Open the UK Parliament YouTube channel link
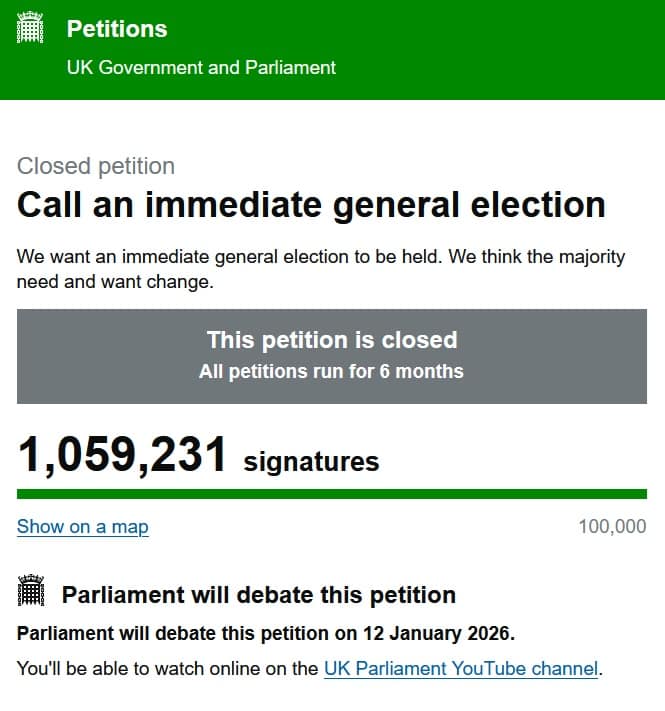The width and height of the screenshot is (665, 711). coord(461,668)
